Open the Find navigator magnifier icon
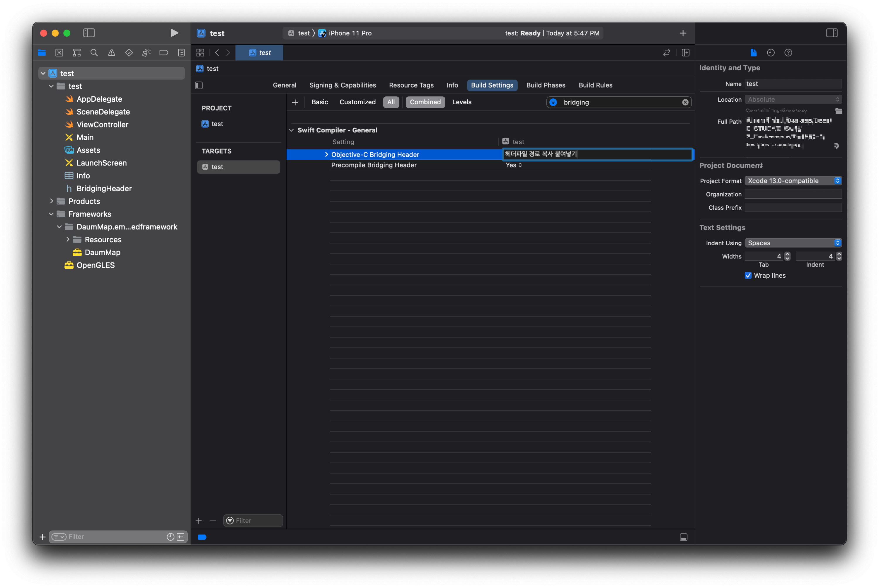 94,53
